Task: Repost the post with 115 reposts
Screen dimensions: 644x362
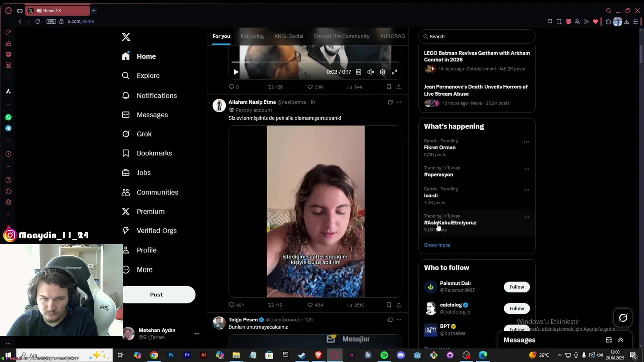Action: click(275, 305)
